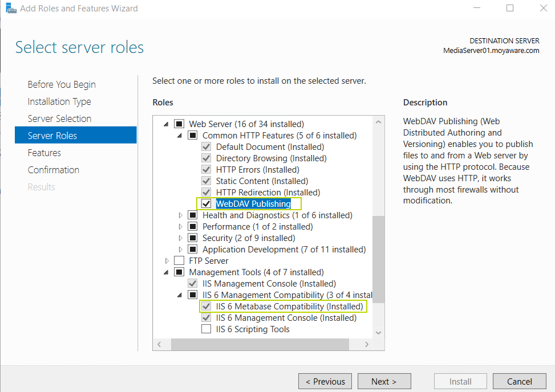Toggle the HTTP Redirection checkbox
This screenshot has width=555, height=392.
click(x=206, y=192)
